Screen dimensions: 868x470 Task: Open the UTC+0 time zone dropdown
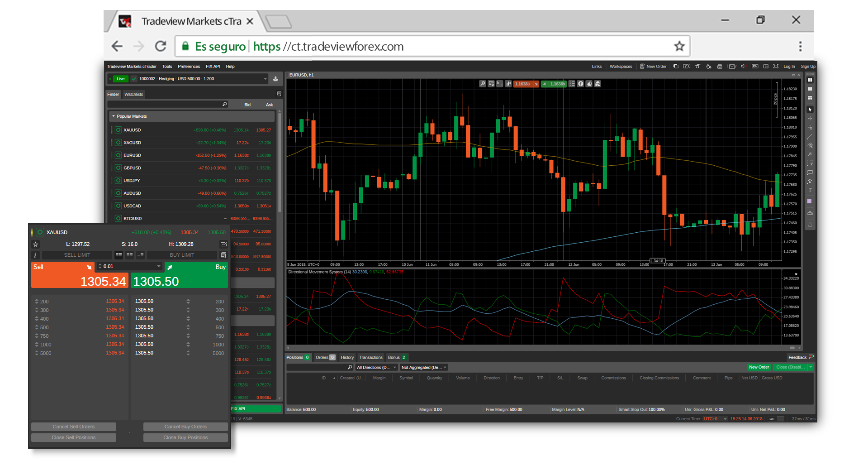[715, 419]
